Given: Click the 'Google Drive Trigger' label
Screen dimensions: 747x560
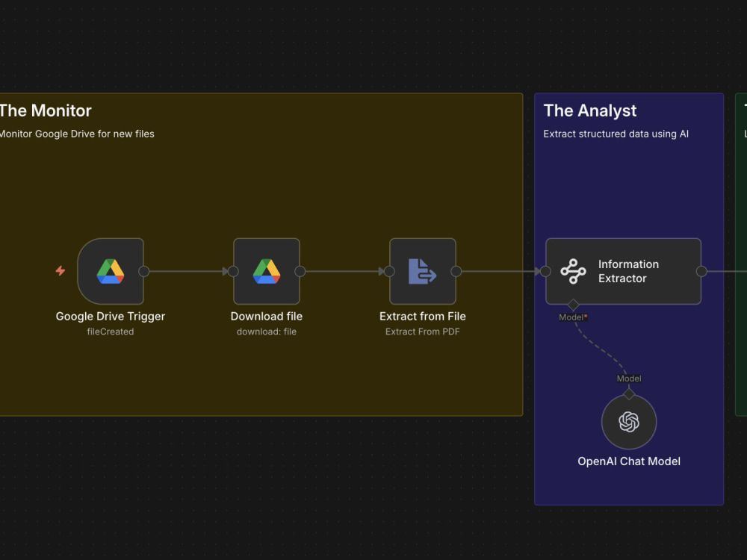Looking at the screenshot, I should [111, 316].
